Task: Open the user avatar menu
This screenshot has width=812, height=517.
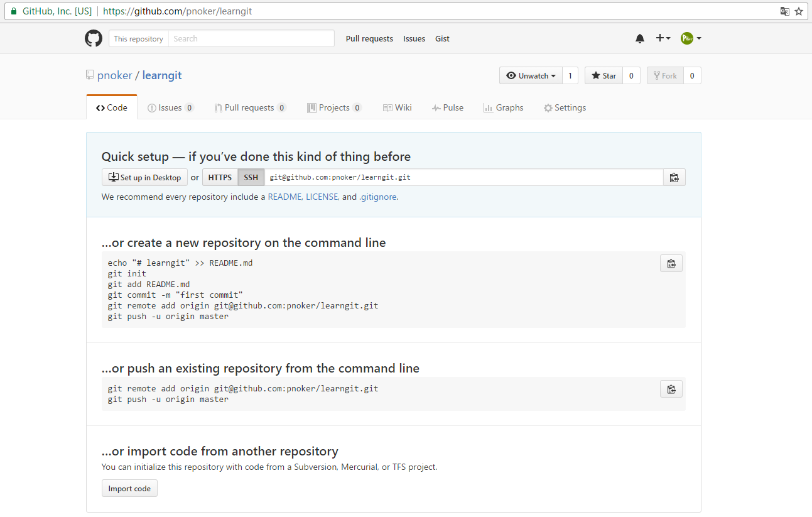Action: (691, 38)
